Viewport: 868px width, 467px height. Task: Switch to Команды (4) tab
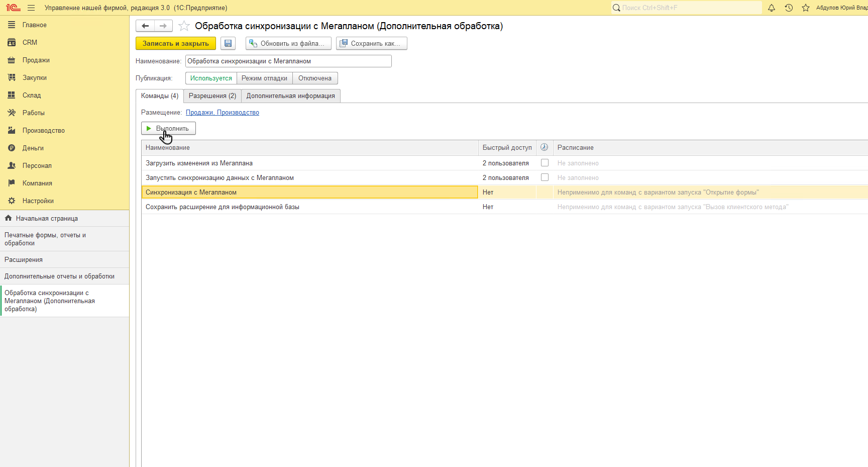click(160, 96)
